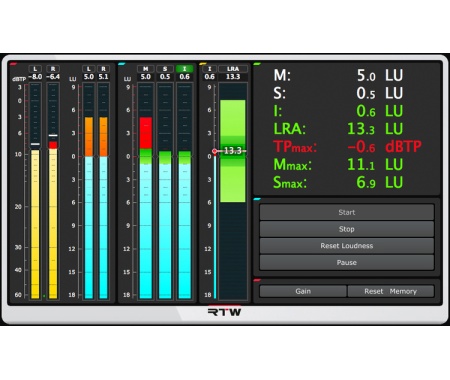Click the red M momentary loudness bar segment
The image size is (450, 380).
point(146,133)
